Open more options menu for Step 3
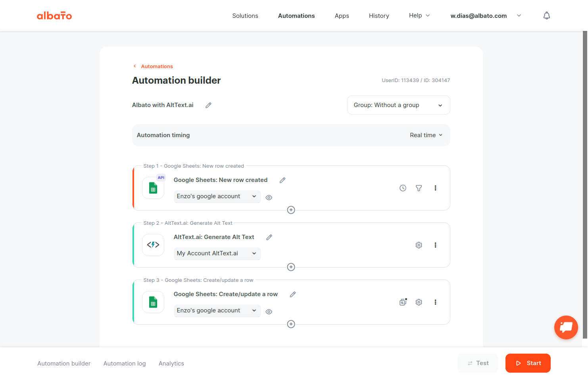The image size is (588, 379). click(435, 302)
